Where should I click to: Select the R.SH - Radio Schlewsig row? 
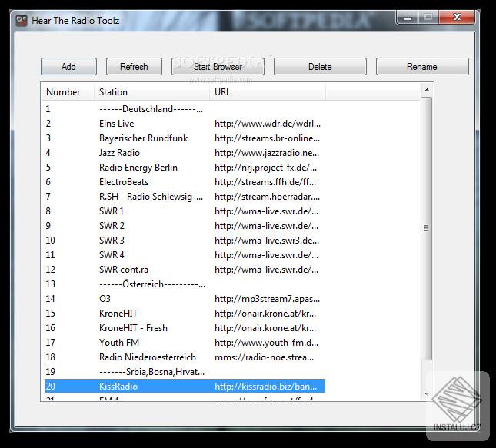185,197
